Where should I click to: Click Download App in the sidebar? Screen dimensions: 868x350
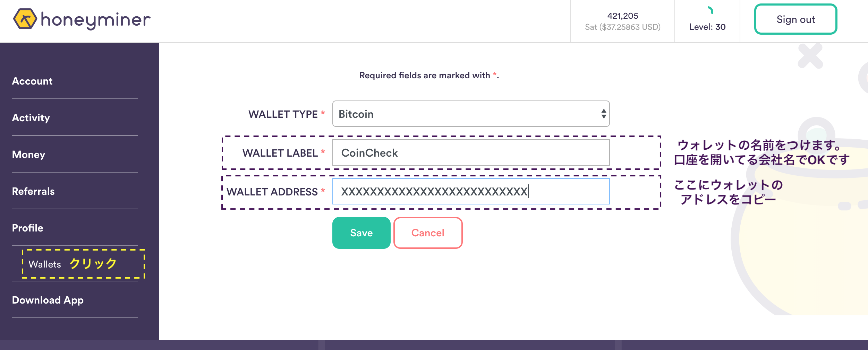[48, 300]
